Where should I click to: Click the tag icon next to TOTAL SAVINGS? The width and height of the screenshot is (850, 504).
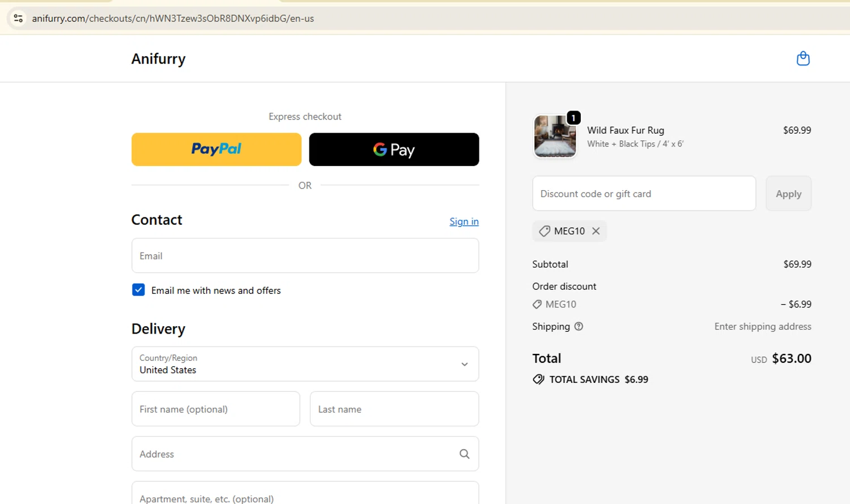pos(538,379)
